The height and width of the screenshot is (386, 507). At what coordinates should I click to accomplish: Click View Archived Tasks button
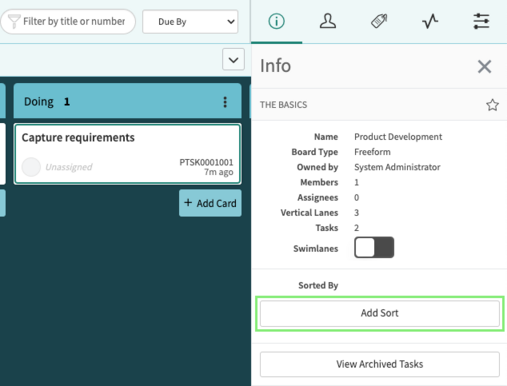(380, 364)
